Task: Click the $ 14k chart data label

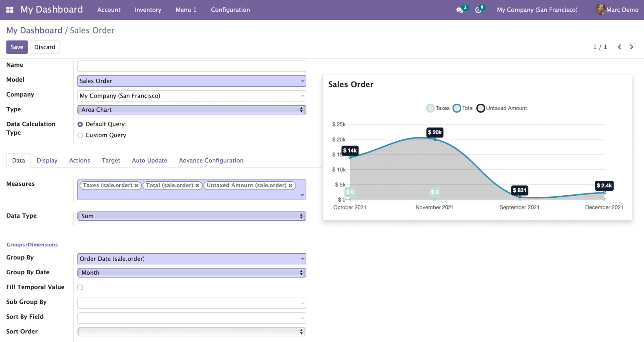Action: (350, 150)
